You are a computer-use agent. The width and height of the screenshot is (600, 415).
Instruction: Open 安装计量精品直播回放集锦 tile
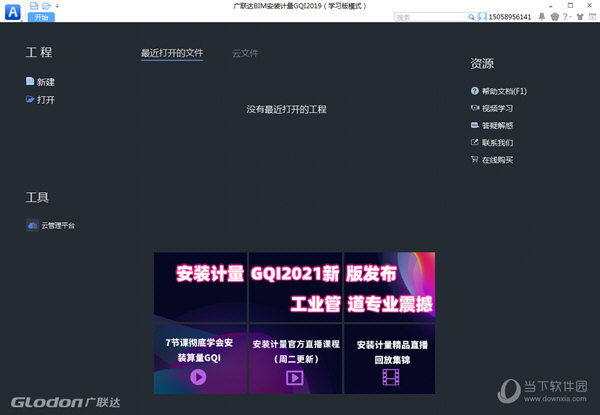[x=390, y=359]
